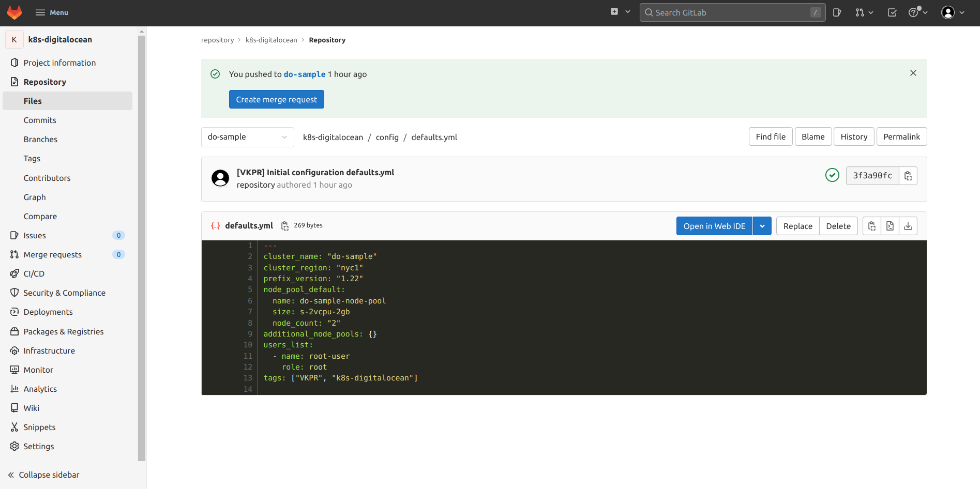Click the Deployments sidebar icon
980x489 pixels.
pos(14,312)
